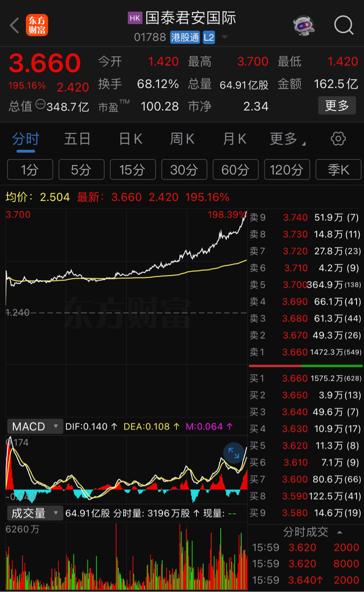The width and height of the screenshot is (364, 592).
Task: Select the 5分 period button
Action: point(81,169)
